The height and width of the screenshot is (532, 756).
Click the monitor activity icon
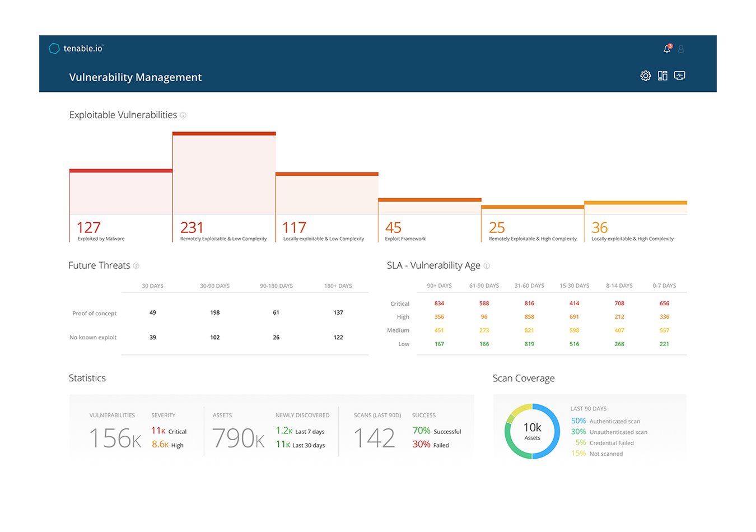[x=680, y=76]
